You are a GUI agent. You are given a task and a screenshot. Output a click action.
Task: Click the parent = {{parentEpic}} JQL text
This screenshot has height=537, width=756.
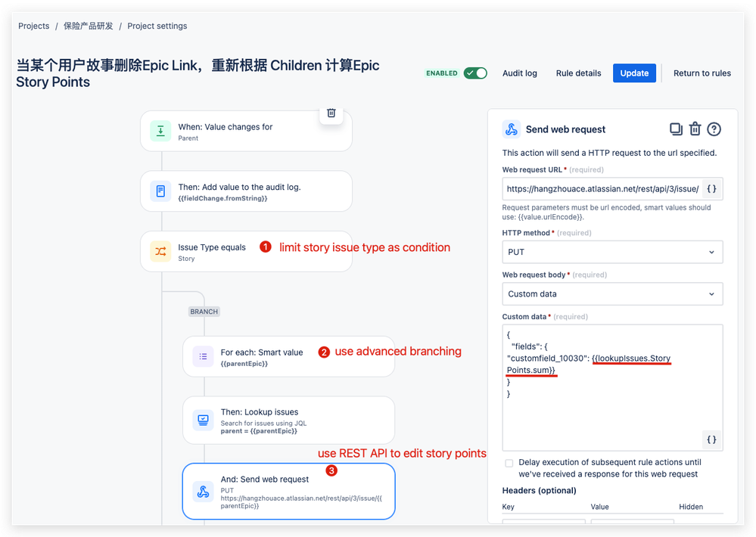tap(259, 431)
